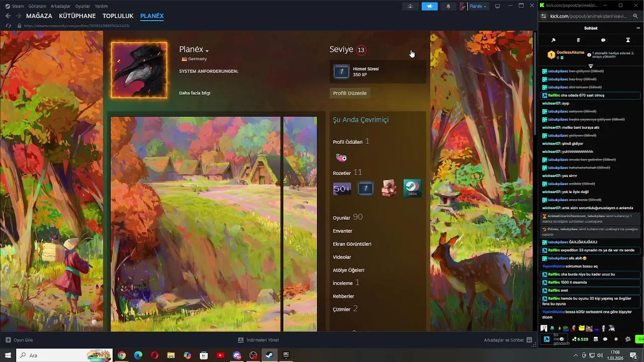Open the Atölye Öğeleri link

coord(349,270)
